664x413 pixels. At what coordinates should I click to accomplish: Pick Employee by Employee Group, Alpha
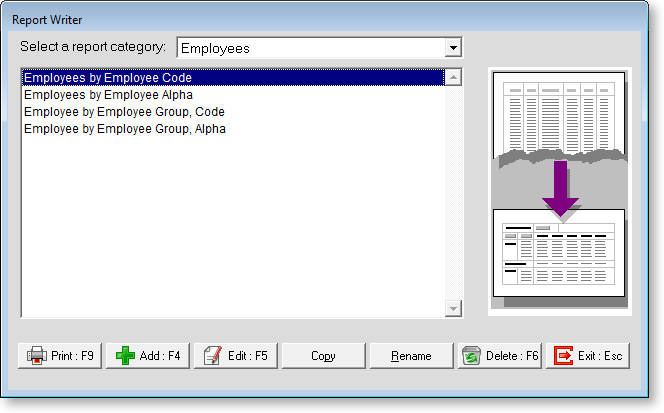[x=125, y=129]
